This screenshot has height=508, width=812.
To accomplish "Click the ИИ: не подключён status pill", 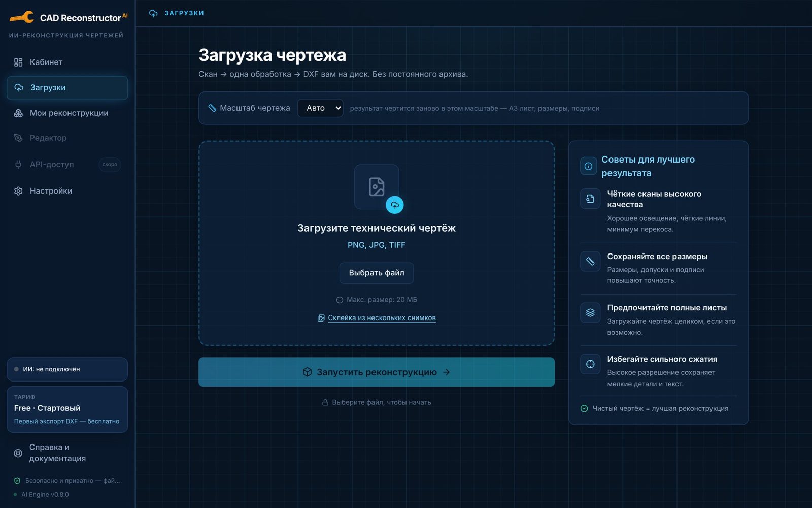I will 67,369.
